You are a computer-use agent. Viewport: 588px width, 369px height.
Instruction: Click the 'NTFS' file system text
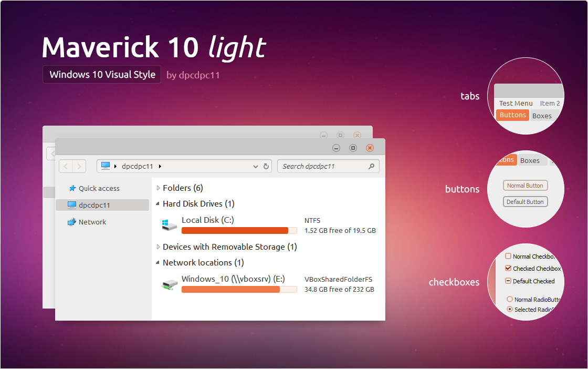[312, 220]
